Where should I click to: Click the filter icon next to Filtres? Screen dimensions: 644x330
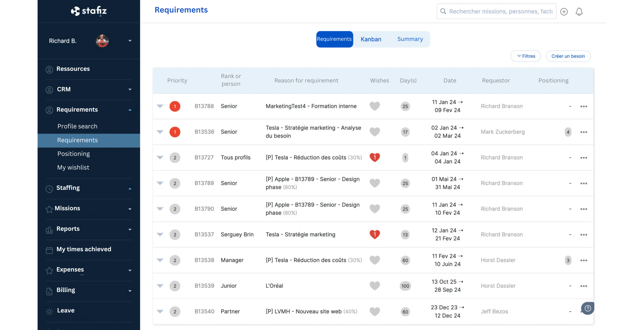(x=519, y=56)
